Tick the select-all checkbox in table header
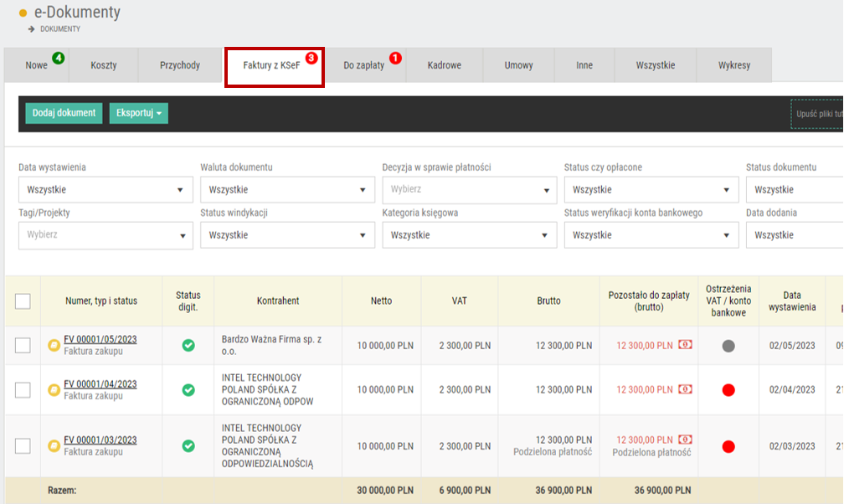The image size is (844, 504). click(x=23, y=301)
